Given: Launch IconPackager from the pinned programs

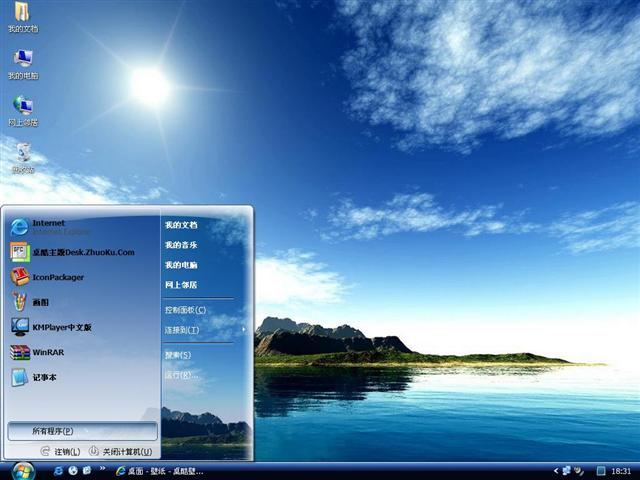Looking at the screenshot, I should click(x=57, y=277).
